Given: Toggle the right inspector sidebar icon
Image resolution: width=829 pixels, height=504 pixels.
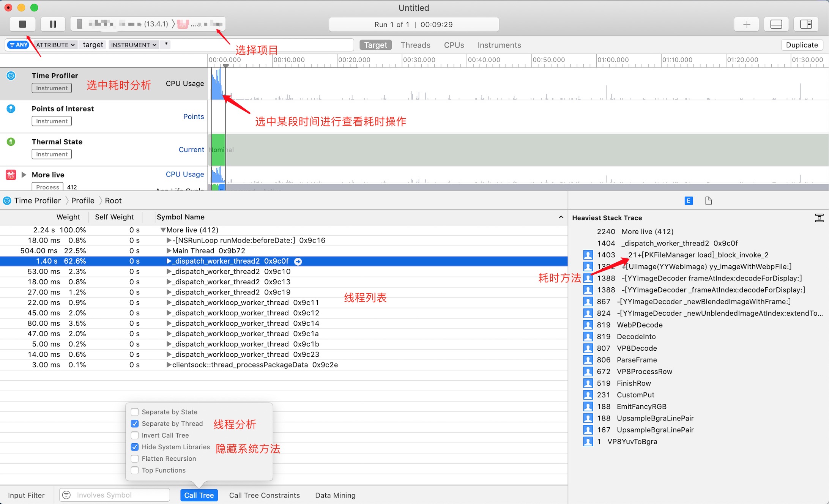Looking at the screenshot, I should coord(806,24).
